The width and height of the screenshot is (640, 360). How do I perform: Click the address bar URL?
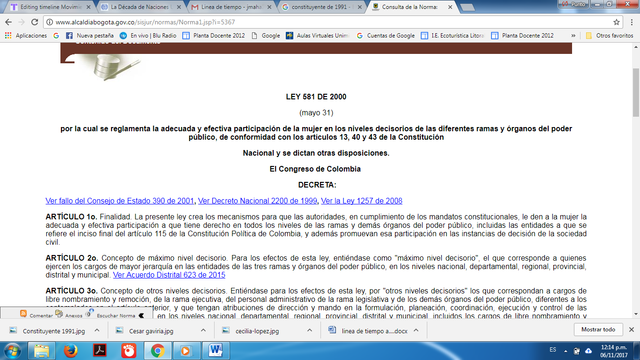click(x=145, y=22)
